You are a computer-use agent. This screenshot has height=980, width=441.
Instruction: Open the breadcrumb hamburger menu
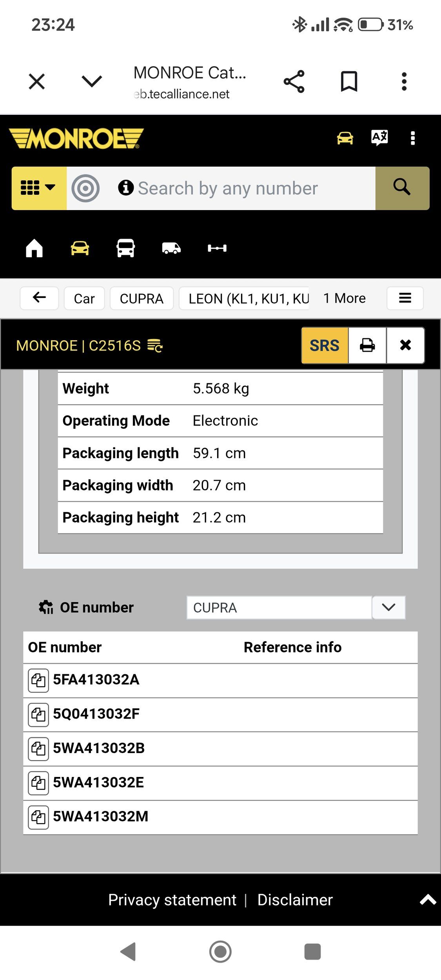[405, 298]
